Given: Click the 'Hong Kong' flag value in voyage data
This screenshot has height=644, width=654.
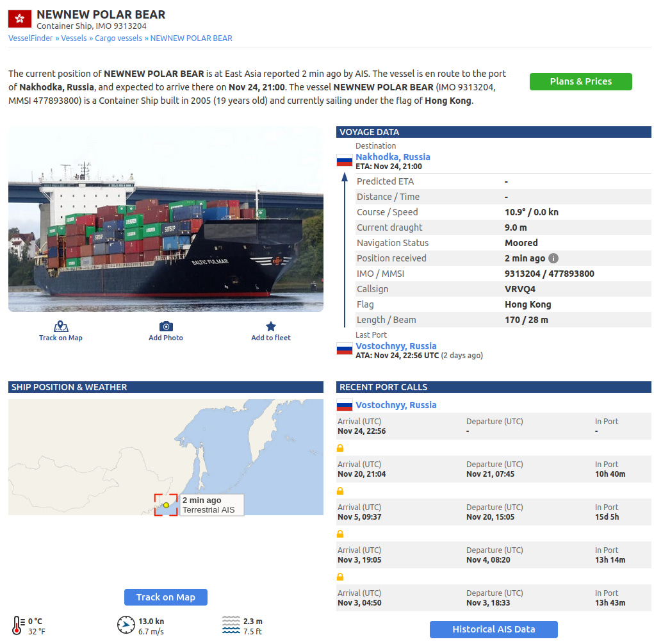Looking at the screenshot, I should tap(528, 304).
